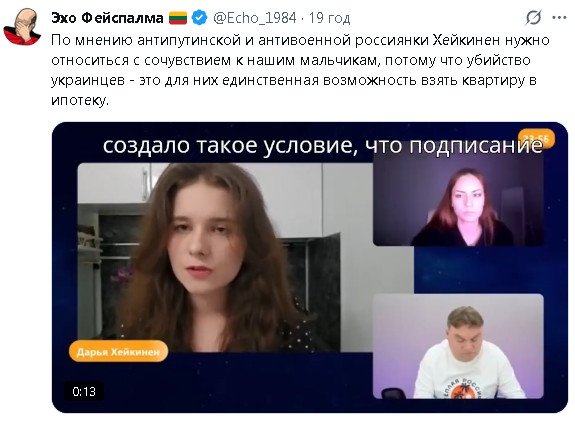Image resolution: width=575 pixels, height=422 pixels.
Task: Open the facepalm profile avatar
Action: point(22,27)
